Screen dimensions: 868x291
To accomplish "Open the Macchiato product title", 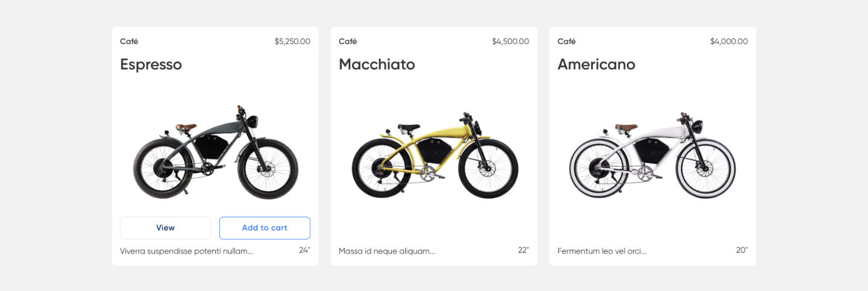I will coord(377,64).
